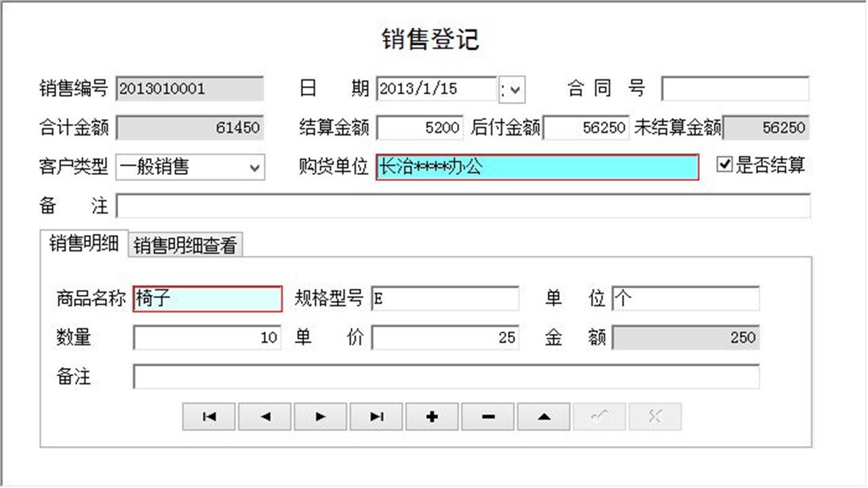Click the previous record arrow icon
This screenshot has width=868, height=488.
point(264,417)
